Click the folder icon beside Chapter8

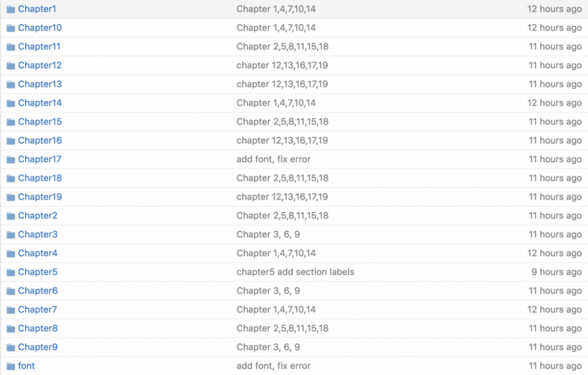point(11,328)
